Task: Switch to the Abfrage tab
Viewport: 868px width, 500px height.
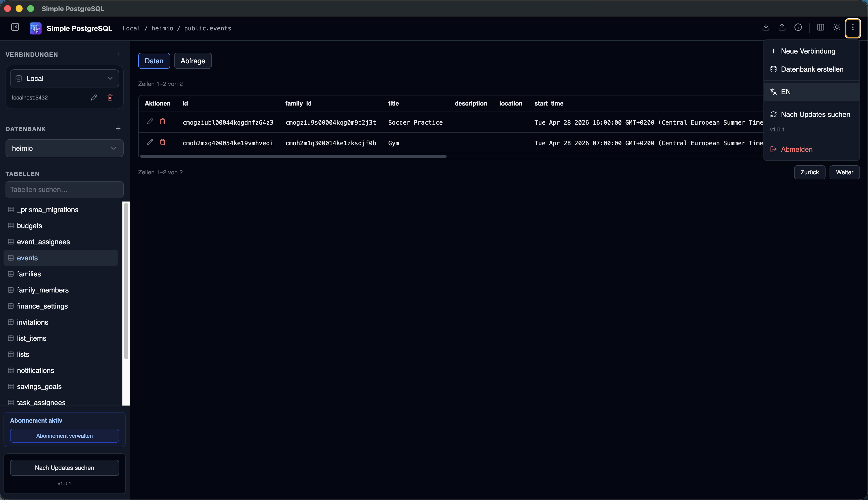Action: point(192,61)
